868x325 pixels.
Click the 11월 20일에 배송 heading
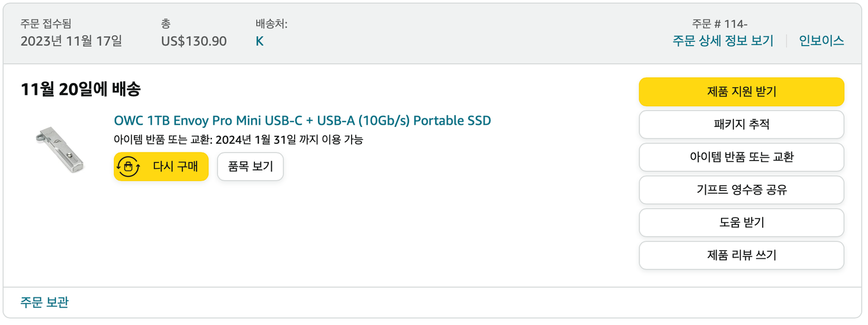tap(80, 89)
